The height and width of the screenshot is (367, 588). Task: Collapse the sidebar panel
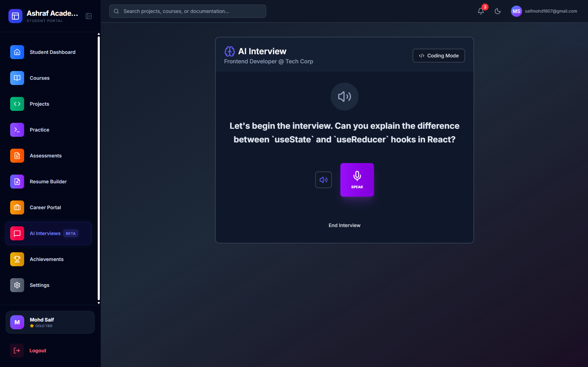click(89, 16)
